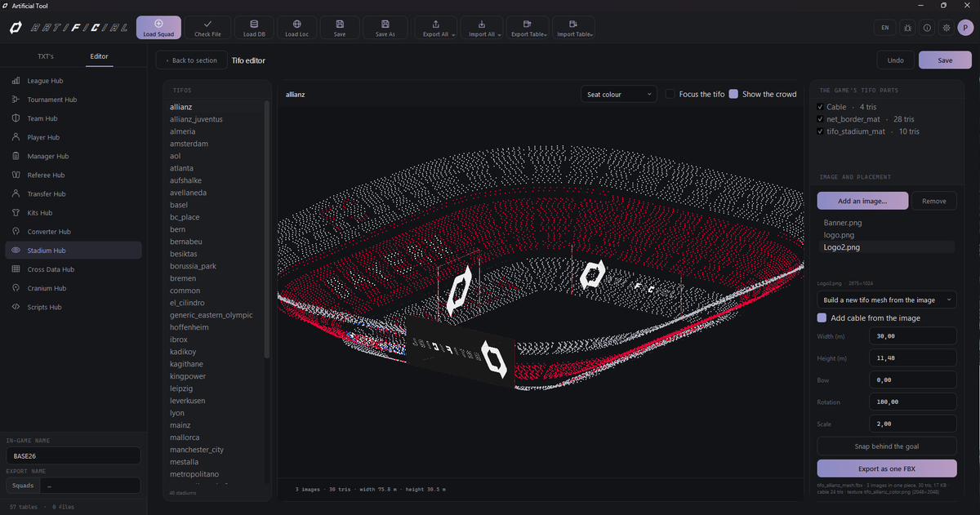Screen dimensions: 980x515
Task: Click Back to section button
Action: 191,60
